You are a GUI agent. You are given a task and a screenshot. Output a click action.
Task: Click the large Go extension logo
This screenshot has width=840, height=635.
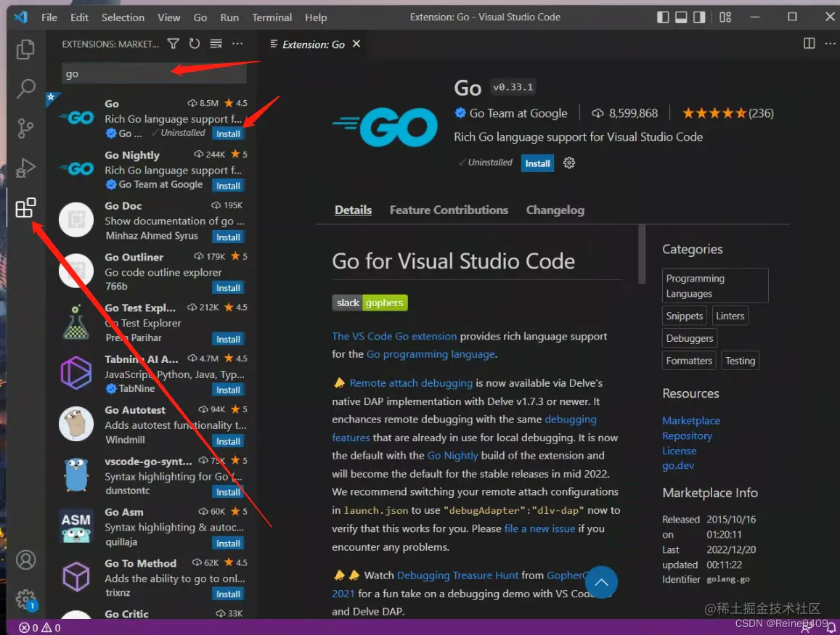(x=386, y=126)
